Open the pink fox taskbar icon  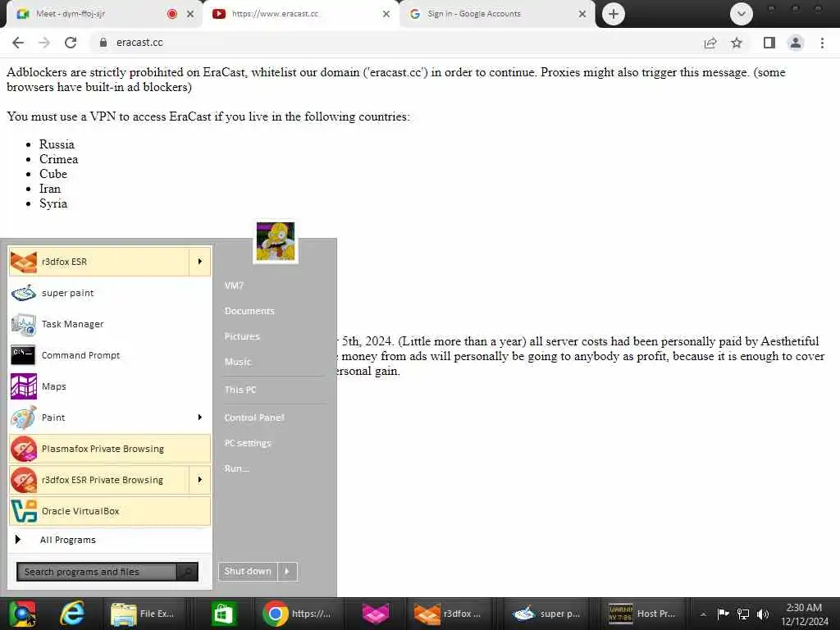376,614
